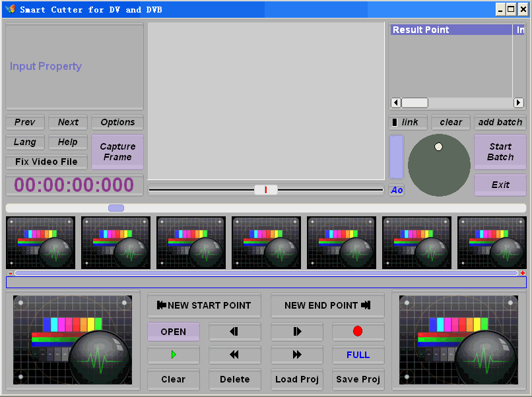The height and width of the screenshot is (397, 532).
Task: Set NEW START POINT marker
Action: [204, 305]
